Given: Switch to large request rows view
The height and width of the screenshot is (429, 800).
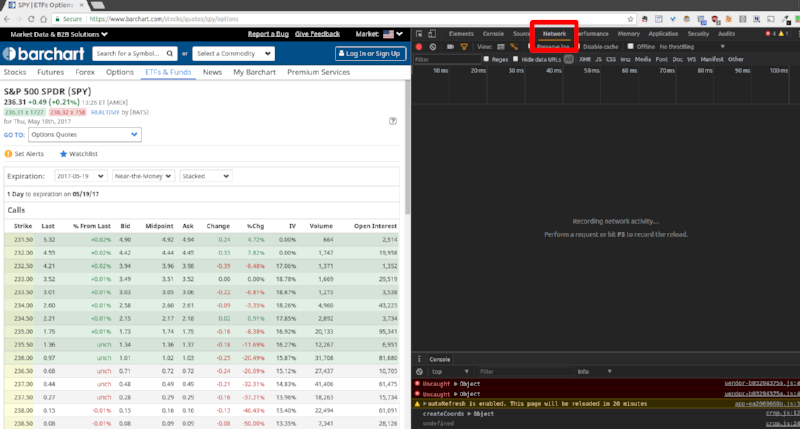Looking at the screenshot, I should (x=501, y=46).
